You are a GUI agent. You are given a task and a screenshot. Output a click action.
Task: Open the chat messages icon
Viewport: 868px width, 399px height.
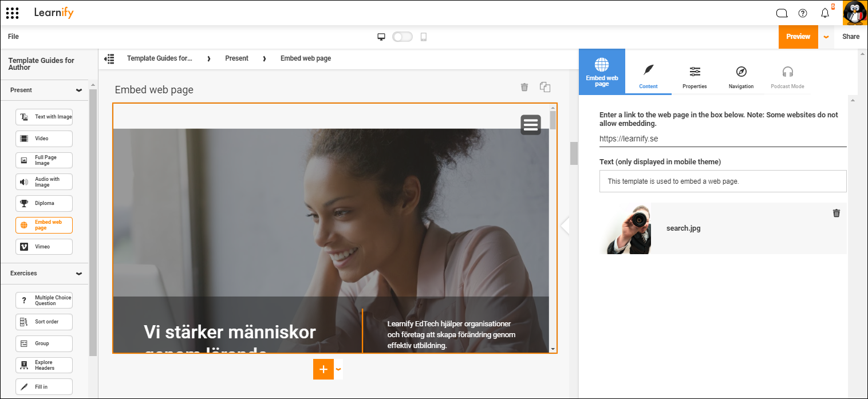(x=782, y=13)
